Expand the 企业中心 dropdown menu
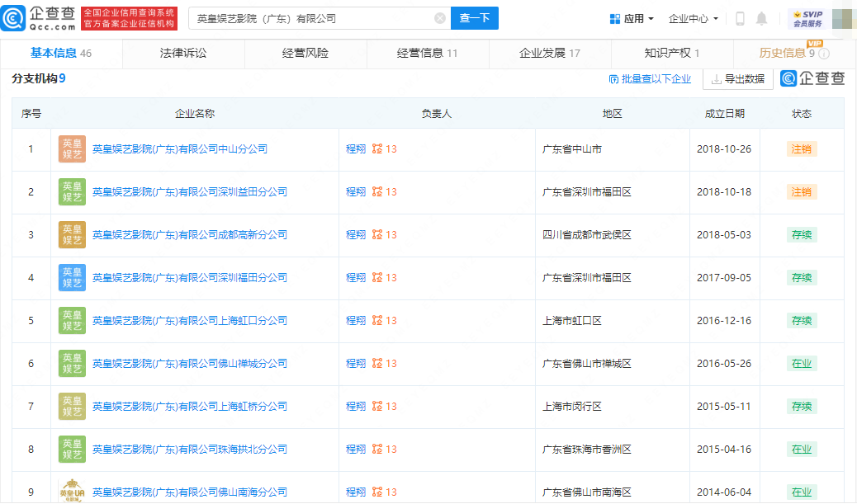The width and height of the screenshot is (857, 504). (693, 19)
